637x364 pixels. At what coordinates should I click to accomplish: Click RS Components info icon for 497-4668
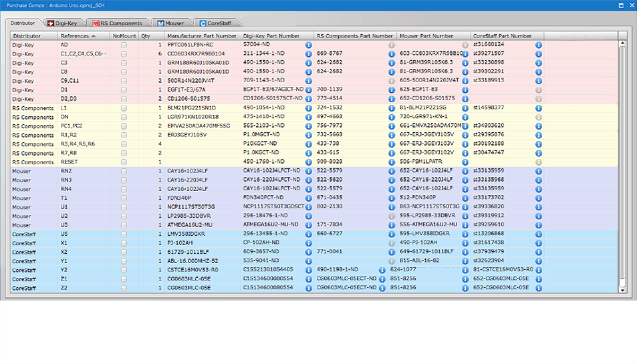tap(392, 118)
